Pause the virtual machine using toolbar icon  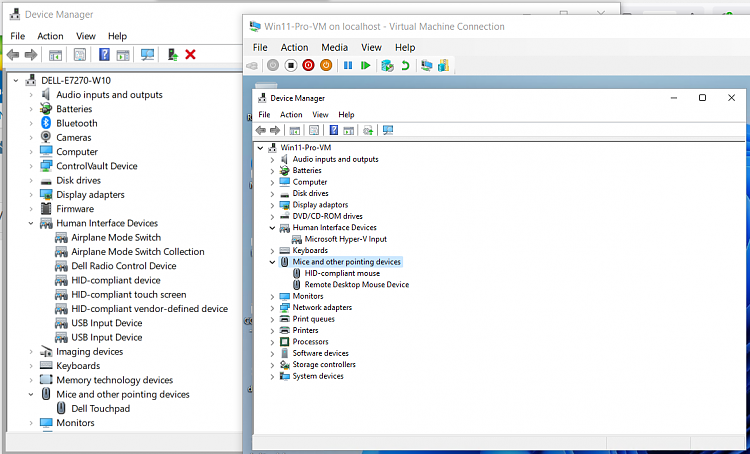pos(348,65)
